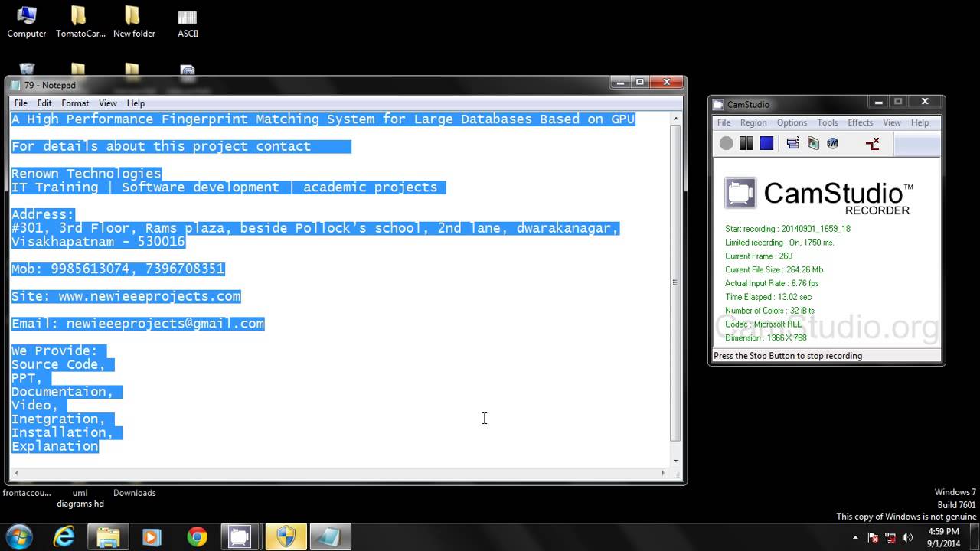
Task: Launch Internet Explorer from the taskbar
Action: coord(64,537)
